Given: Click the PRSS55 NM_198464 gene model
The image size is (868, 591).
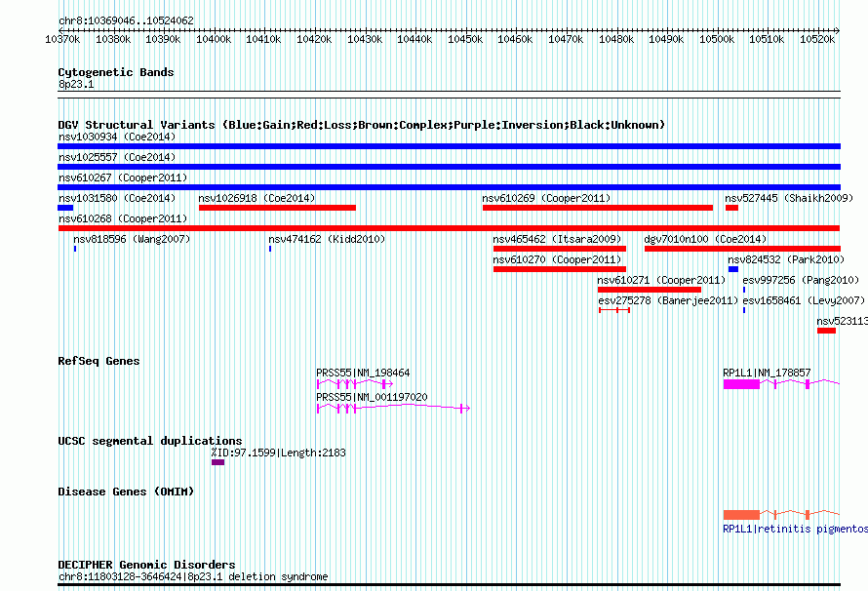Looking at the screenshot, I should (x=355, y=383).
